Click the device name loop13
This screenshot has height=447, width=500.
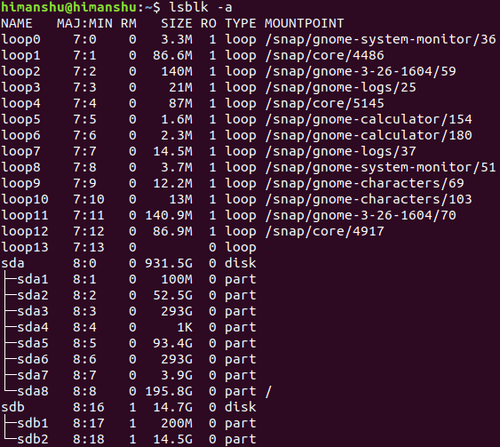click(25, 247)
